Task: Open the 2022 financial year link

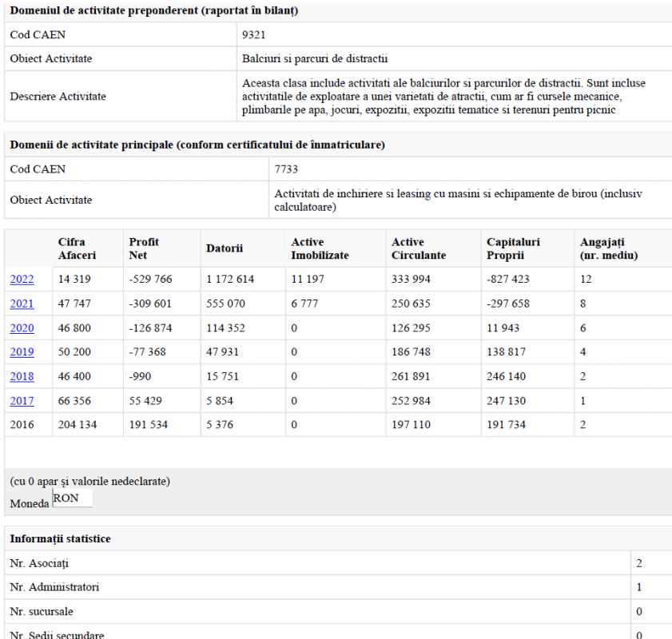Action: (22, 280)
